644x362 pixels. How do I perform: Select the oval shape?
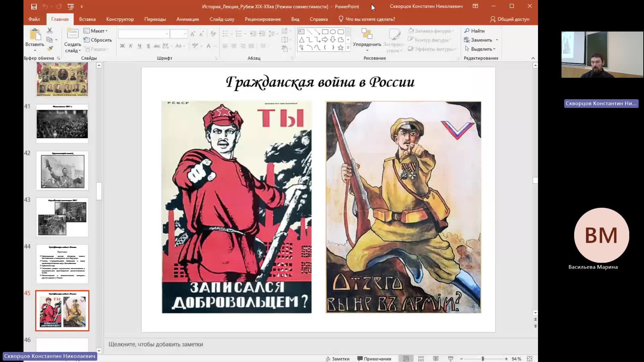pos(333,32)
